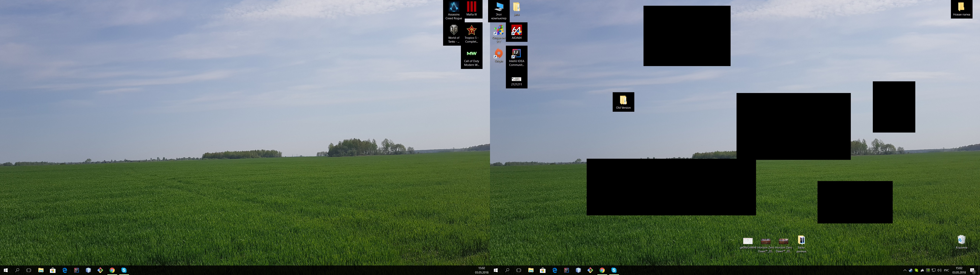Click the NVIDIA icon in system tray
This screenshot has width=980, height=275.
coord(928,270)
